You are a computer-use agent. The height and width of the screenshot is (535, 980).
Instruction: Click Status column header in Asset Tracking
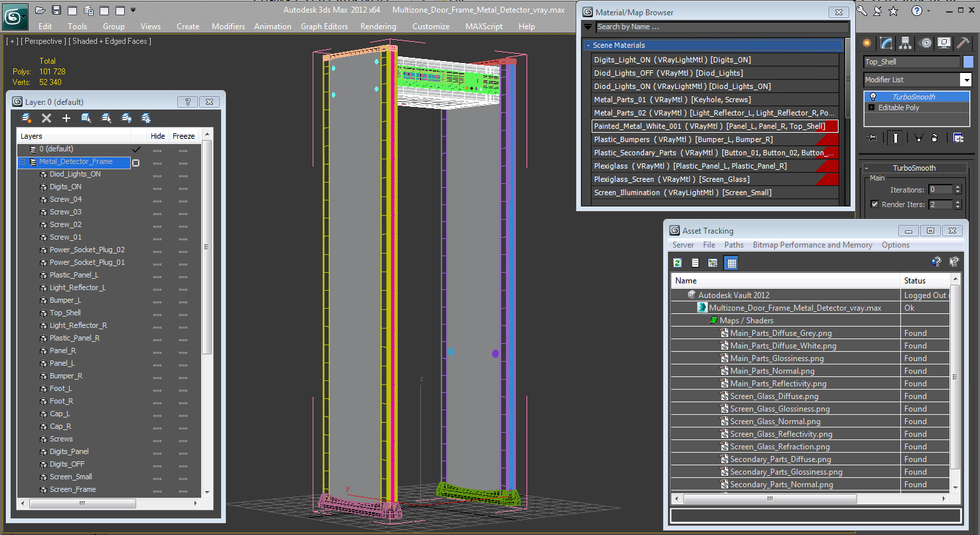tap(925, 281)
